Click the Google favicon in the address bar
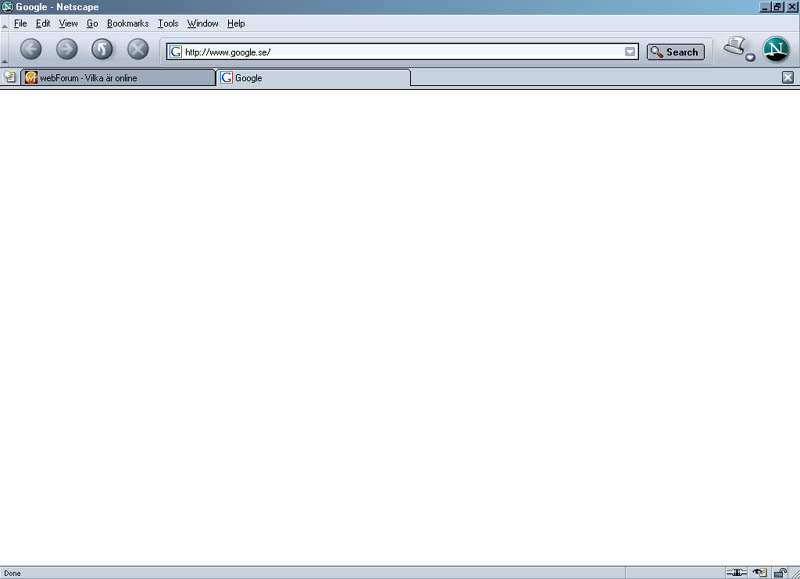The image size is (800, 579). point(176,52)
